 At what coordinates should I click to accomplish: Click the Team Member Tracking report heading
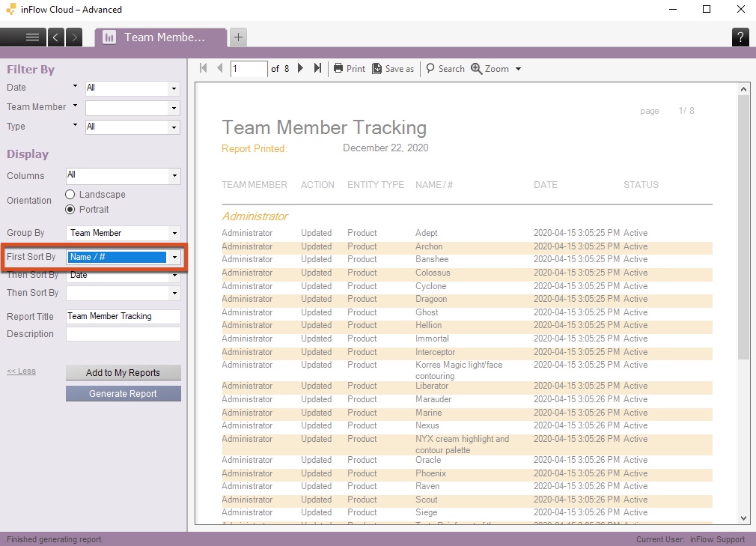pos(324,128)
